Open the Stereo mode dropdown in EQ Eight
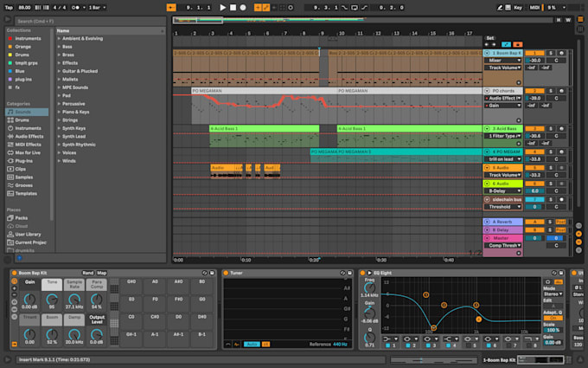 [x=553, y=294]
